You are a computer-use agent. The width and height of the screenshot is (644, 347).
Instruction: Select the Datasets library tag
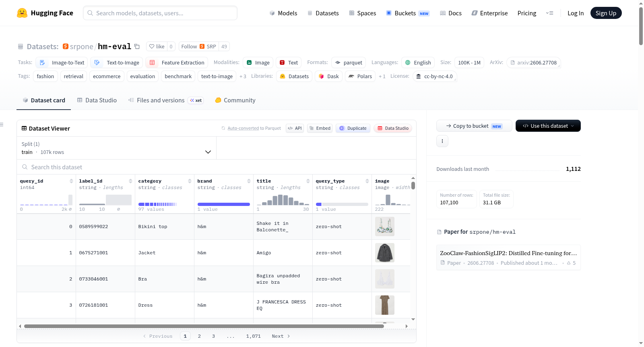coord(294,76)
